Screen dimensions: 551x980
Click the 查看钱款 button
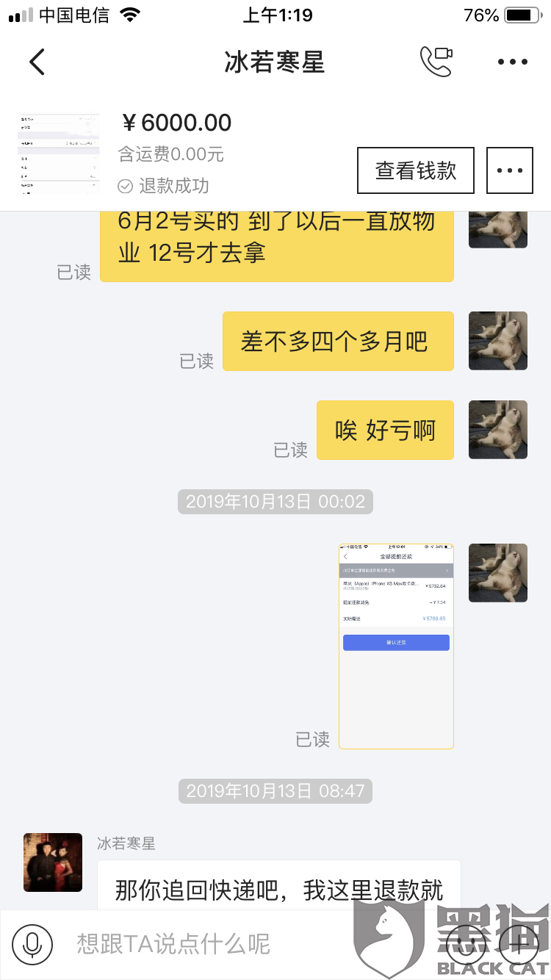click(x=416, y=170)
